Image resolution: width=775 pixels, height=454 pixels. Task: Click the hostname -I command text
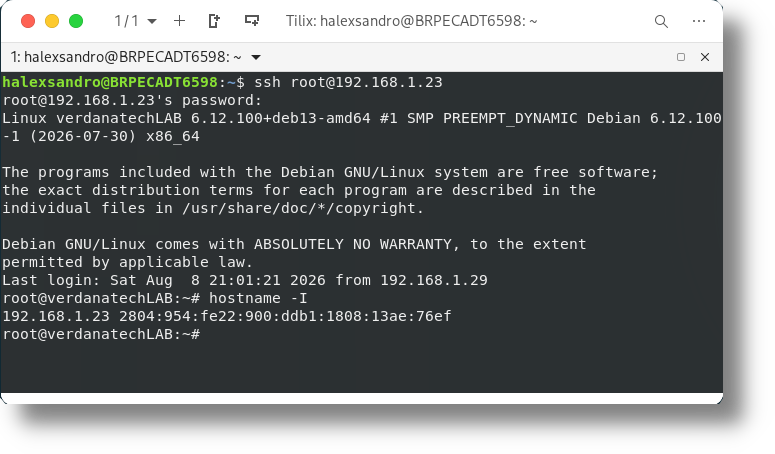click(258, 298)
